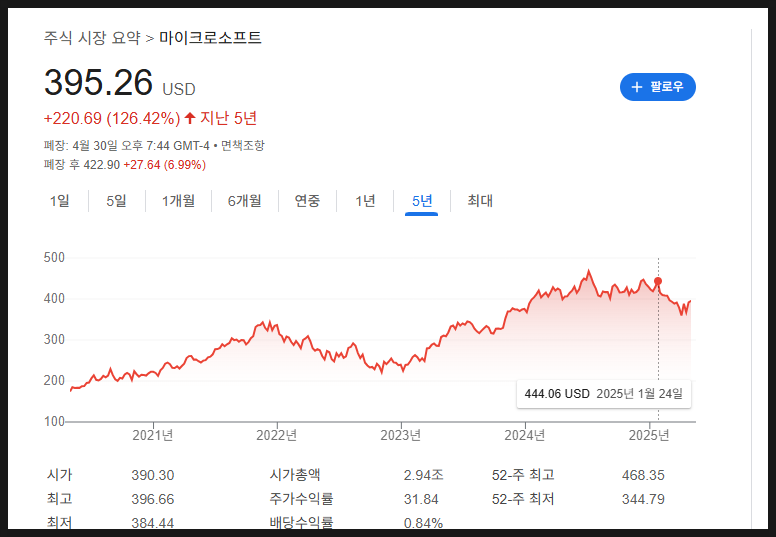Click the 2025년 axis label
The width and height of the screenshot is (776, 537).
coord(649,435)
